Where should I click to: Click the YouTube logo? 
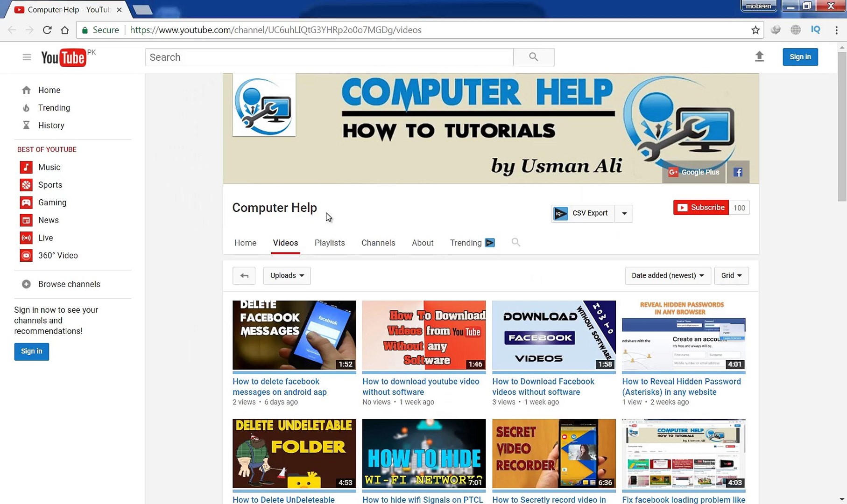tap(64, 57)
